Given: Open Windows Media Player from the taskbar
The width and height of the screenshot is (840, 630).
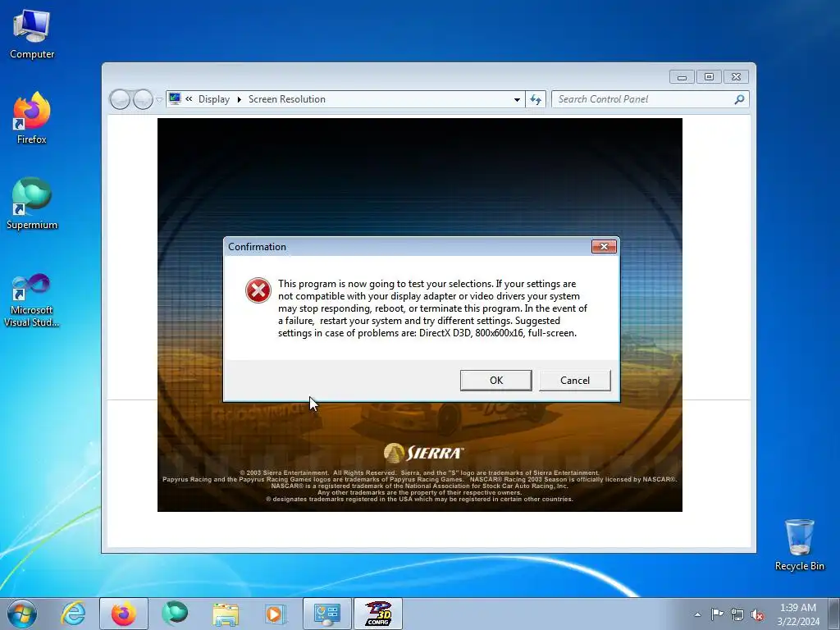Looking at the screenshot, I should (276, 614).
